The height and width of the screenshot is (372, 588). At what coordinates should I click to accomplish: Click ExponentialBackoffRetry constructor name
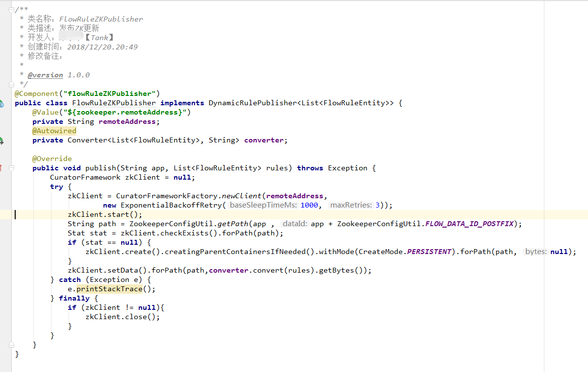(171, 205)
